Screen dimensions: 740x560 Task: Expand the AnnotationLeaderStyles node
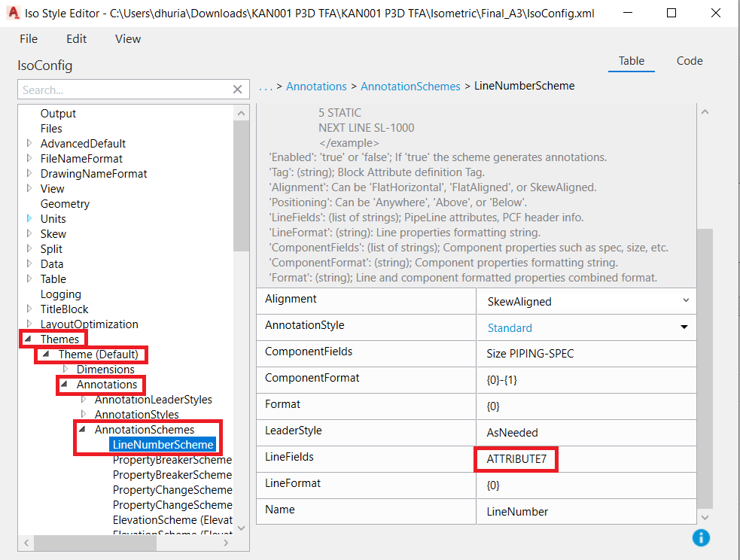point(83,399)
